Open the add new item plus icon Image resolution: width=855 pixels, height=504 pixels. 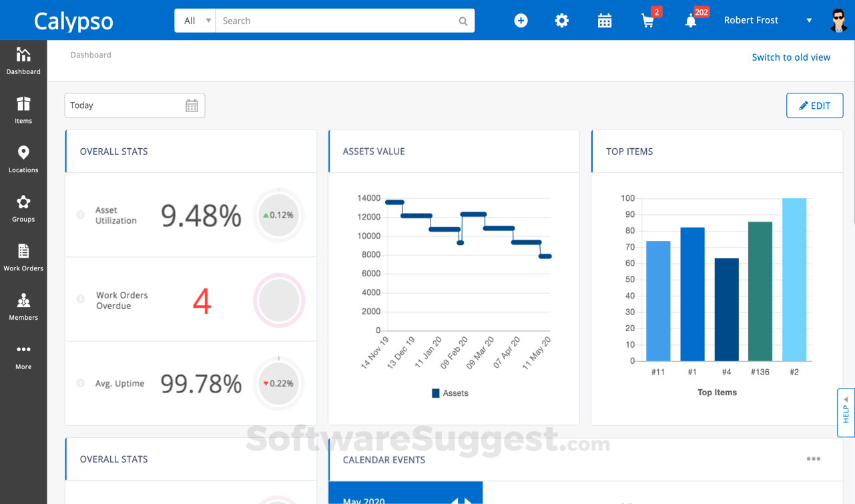(x=521, y=20)
